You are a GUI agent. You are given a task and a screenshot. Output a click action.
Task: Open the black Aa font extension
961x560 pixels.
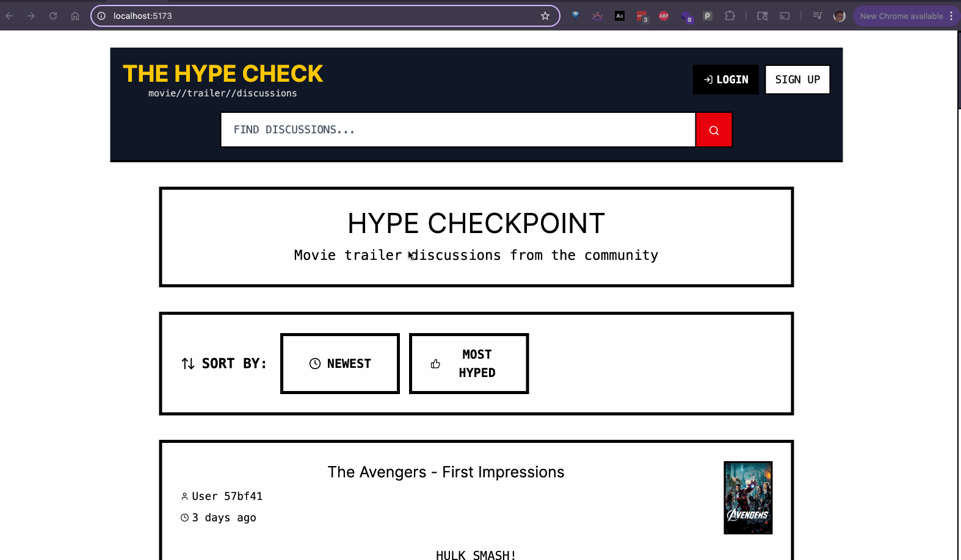(x=620, y=16)
